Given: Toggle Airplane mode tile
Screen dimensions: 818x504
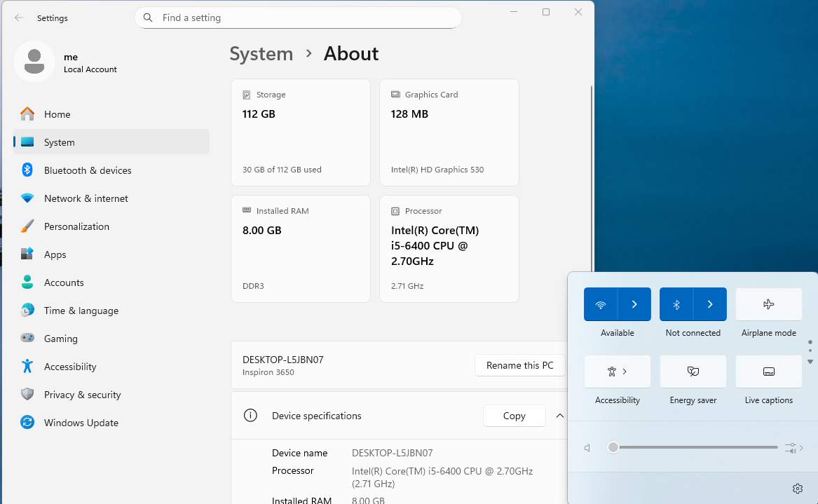Looking at the screenshot, I should click(768, 304).
